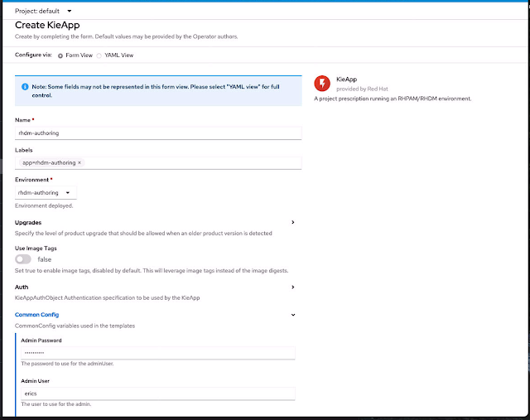This screenshot has width=530, height=420.
Task: Click the Common Config blue heading
Action: [x=36, y=315]
